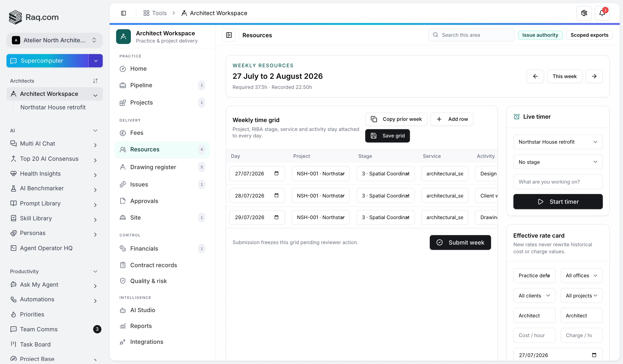Open the Resources page
This screenshot has height=364, width=623.
[162, 149]
